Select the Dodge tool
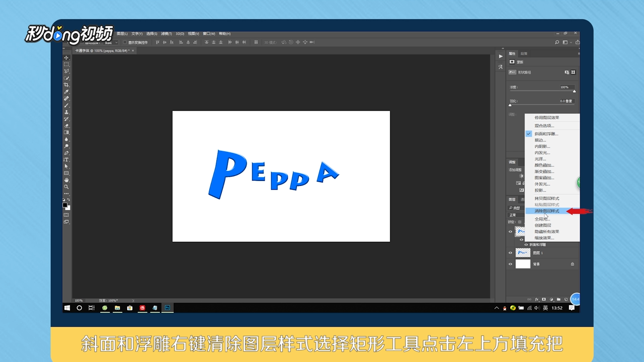This screenshot has width=644, height=362. (x=66, y=146)
